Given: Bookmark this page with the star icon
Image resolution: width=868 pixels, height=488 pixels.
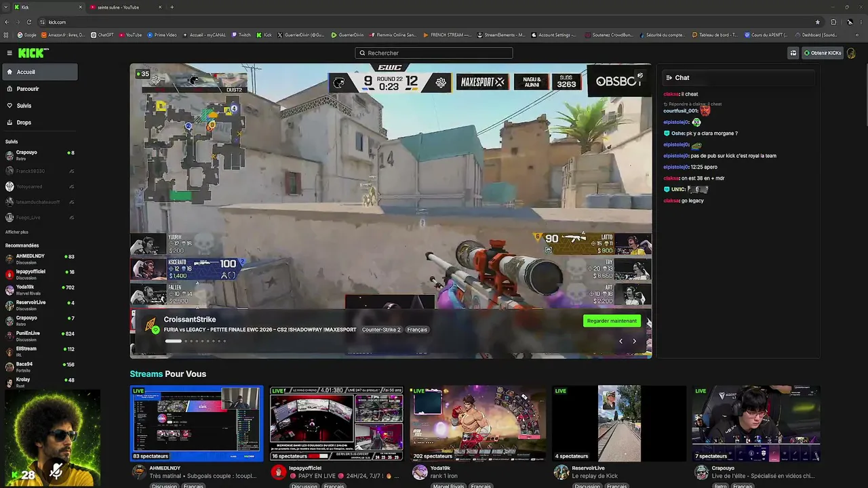Looking at the screenshot, I should tap(817, 22).
